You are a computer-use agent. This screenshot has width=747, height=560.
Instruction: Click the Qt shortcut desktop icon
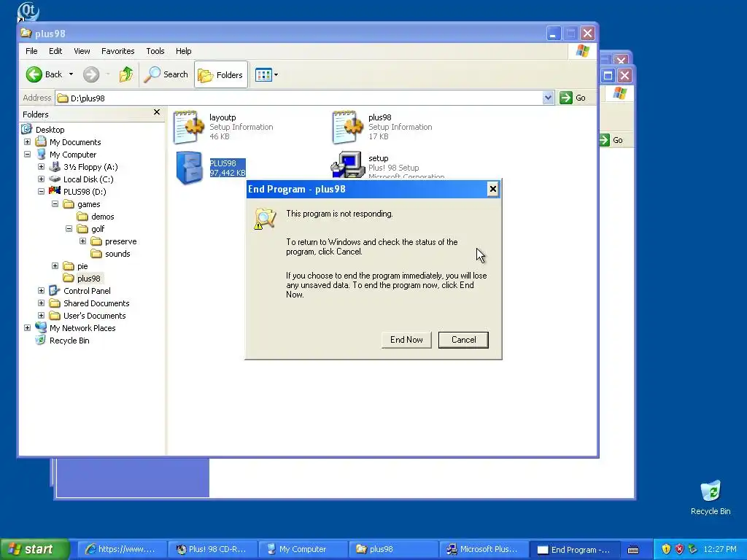click(28, 11)
